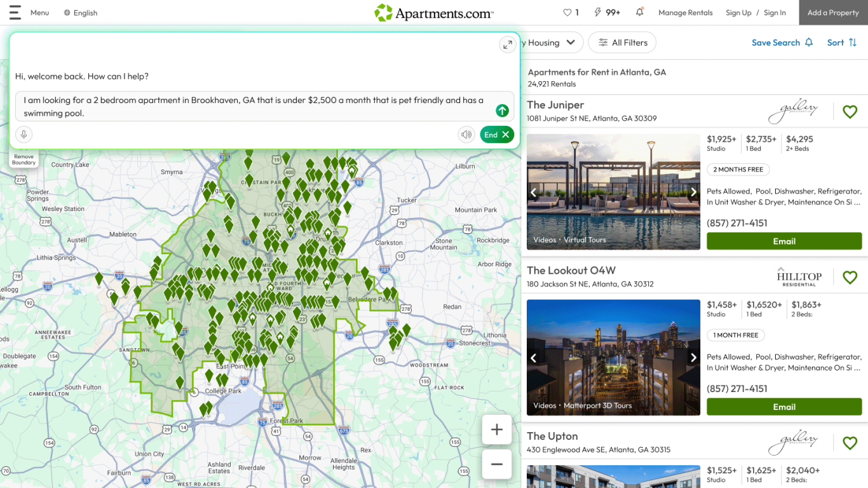This screenshot has width=868, height=488.
Task: Select The Juniper $2,735+ 1 Bed price
Action: click(761, 143)
